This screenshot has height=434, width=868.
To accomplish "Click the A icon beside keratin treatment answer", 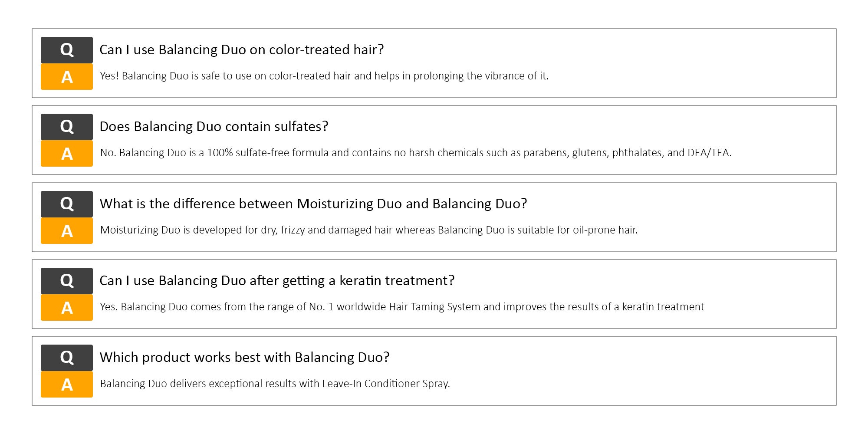I will [x=67, y=308].
